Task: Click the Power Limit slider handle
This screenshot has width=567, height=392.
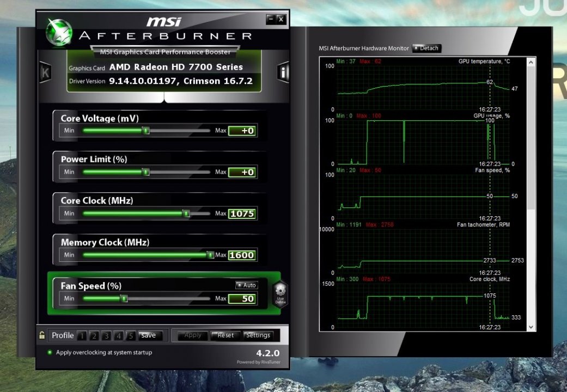Action: (x=146, y=172)
